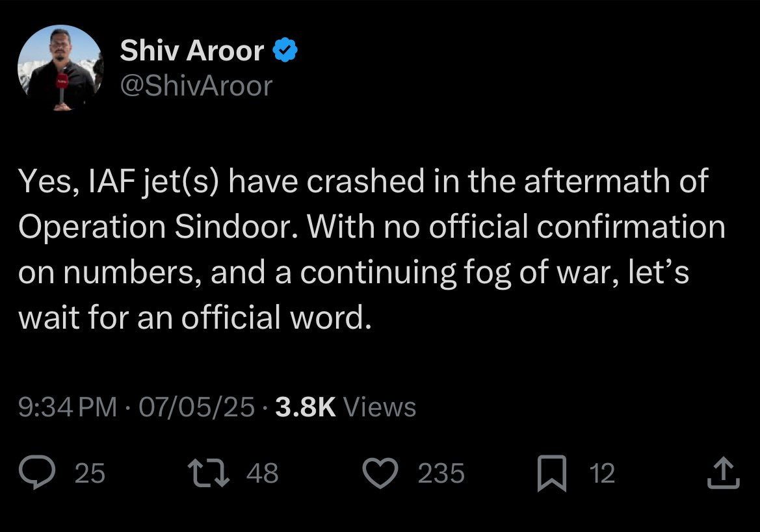Open the share icon for this tweet
Image resolution: width=760 pixels, height=532 pixels.
coord(724,474)
